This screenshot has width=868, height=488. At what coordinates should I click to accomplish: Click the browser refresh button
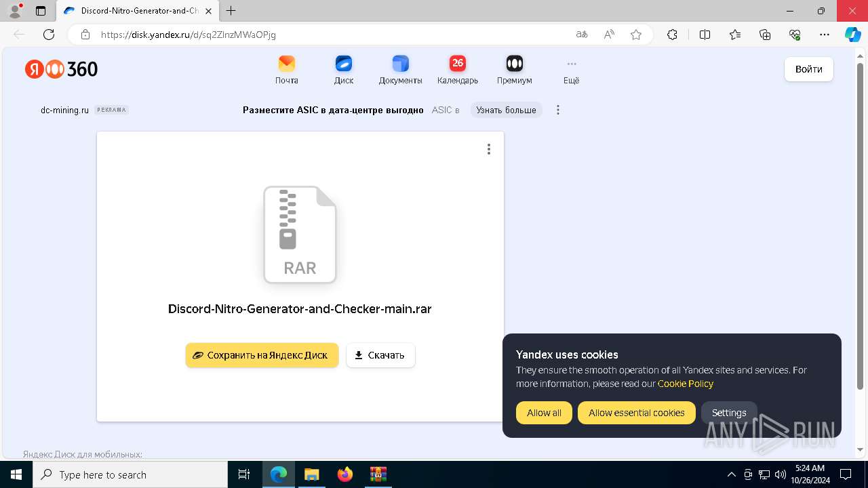coord(49,35)
